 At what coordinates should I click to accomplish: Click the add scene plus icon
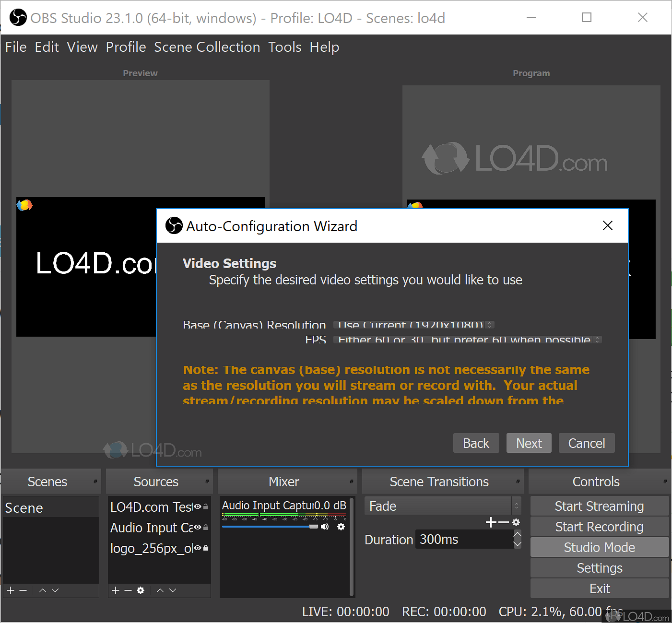[10, 590]
